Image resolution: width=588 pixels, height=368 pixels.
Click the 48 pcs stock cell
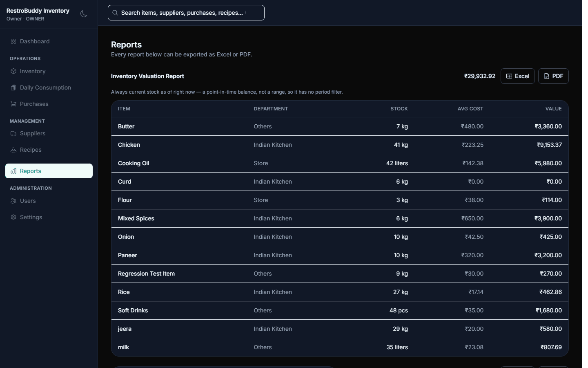(399, 310)
